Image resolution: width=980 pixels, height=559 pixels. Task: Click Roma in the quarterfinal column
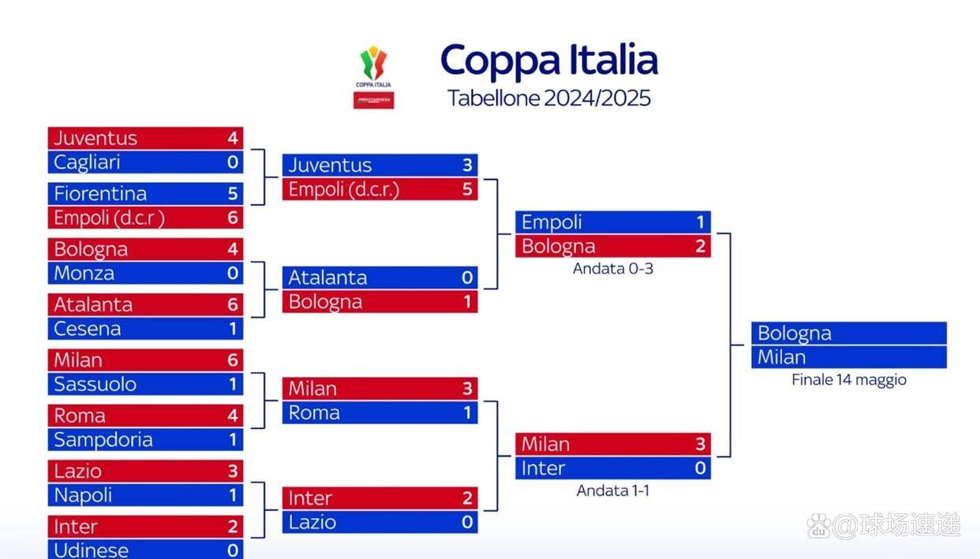click(x=380, y=412)
